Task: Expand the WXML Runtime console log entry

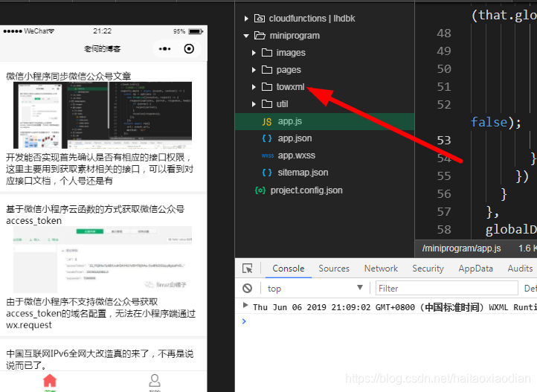Action: pos(245,305)
